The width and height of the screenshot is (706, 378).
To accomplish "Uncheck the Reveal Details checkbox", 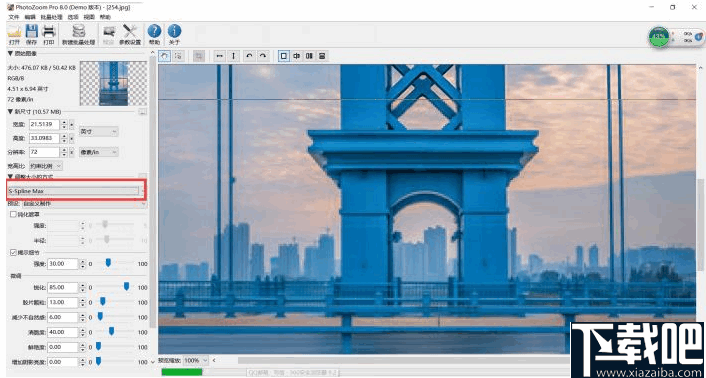I will (x=13, y=252).
